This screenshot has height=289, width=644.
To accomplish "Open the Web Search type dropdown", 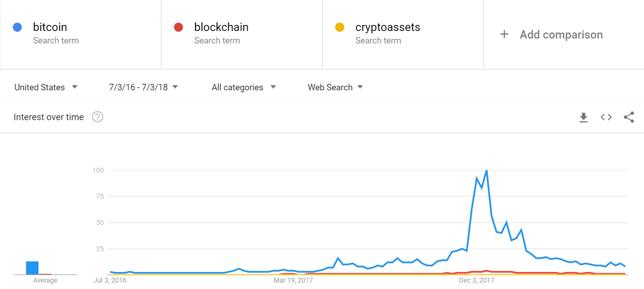I will pos(335,87).
